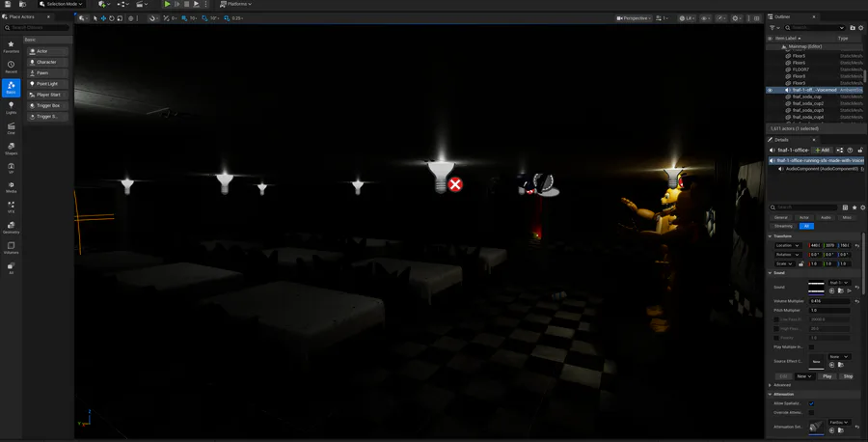Toggle the Play Multiple Instances checkbox
868x442 pixels.
click(811, 347)
